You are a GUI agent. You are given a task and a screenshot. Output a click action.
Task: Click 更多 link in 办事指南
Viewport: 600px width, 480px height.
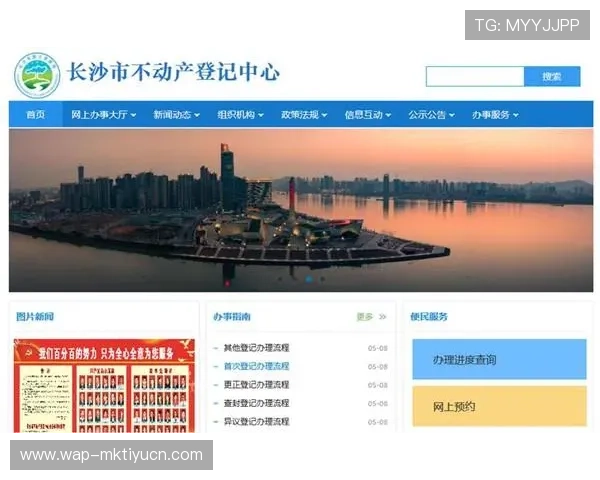click(365, 317)
